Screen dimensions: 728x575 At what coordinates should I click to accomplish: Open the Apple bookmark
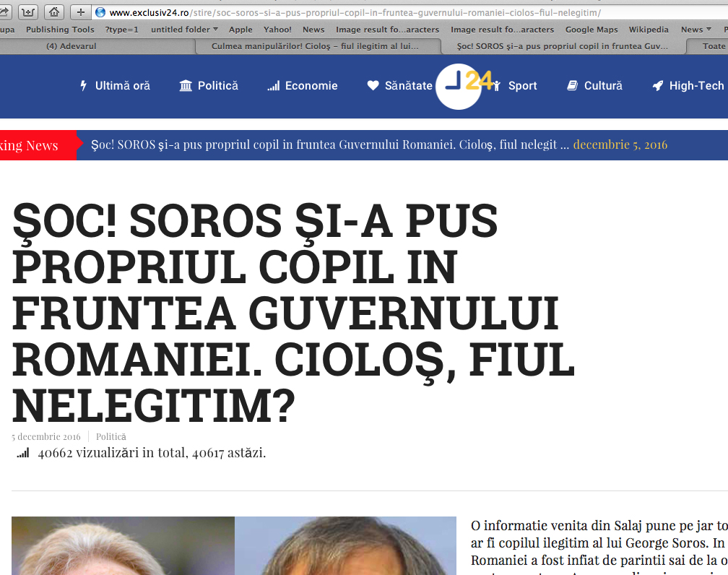pos(240,30)
